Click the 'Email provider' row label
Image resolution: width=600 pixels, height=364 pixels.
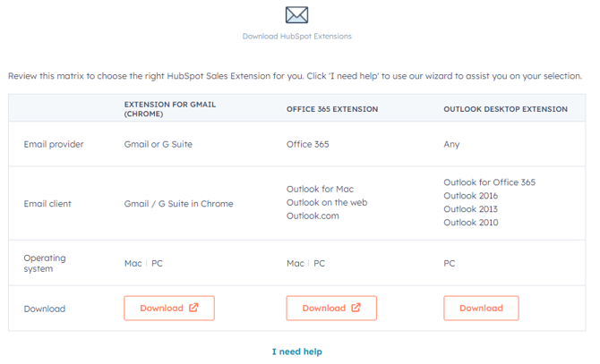(x=54, y=144)
